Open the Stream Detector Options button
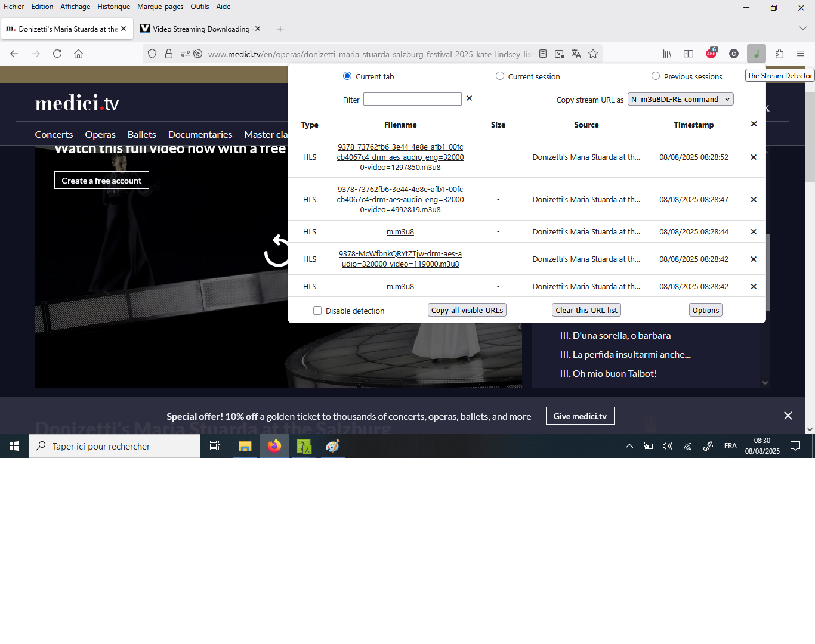Image resolution: width=815 pixels, height=644 pixels. (706, 310)
